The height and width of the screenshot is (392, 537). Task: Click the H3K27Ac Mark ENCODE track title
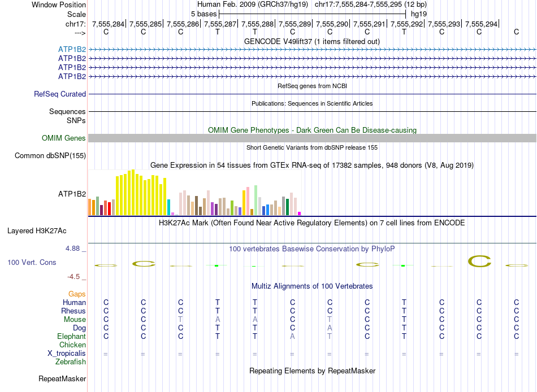click(x=312, y=223)
